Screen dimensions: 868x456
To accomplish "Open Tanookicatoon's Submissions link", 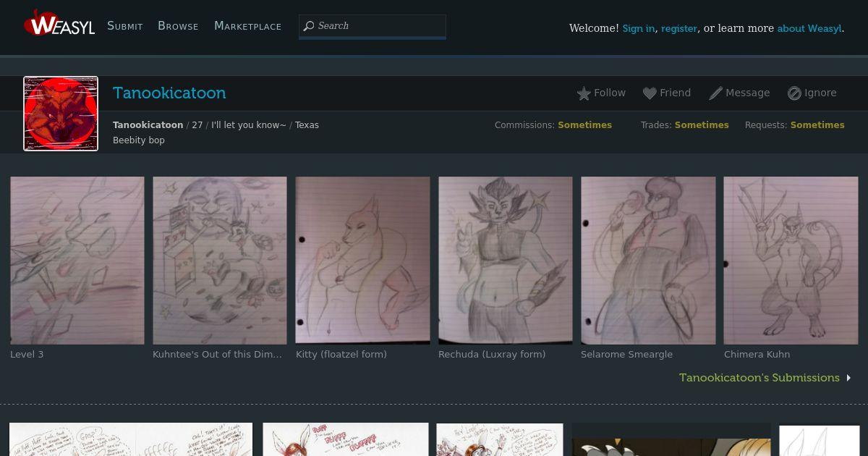I will (x=759, y=378).
